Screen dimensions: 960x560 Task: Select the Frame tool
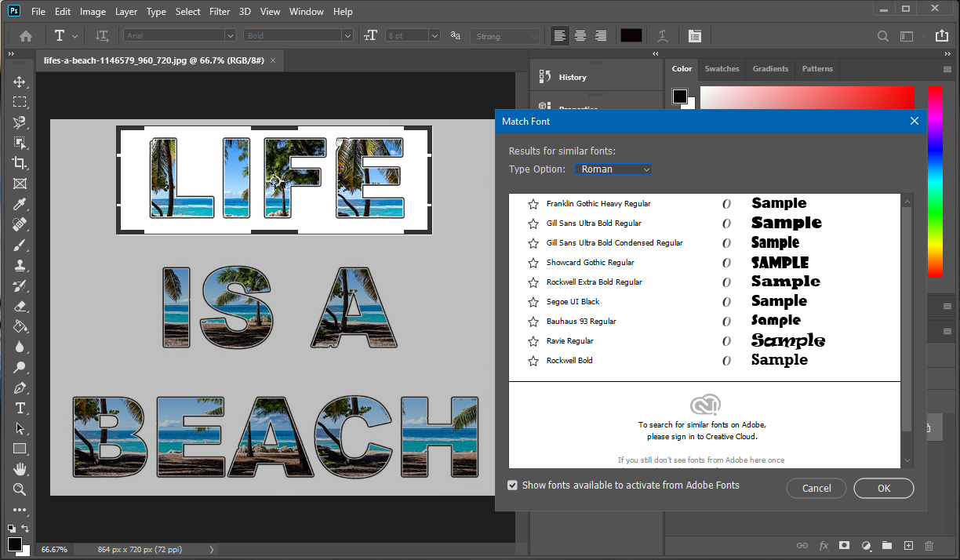20,184
